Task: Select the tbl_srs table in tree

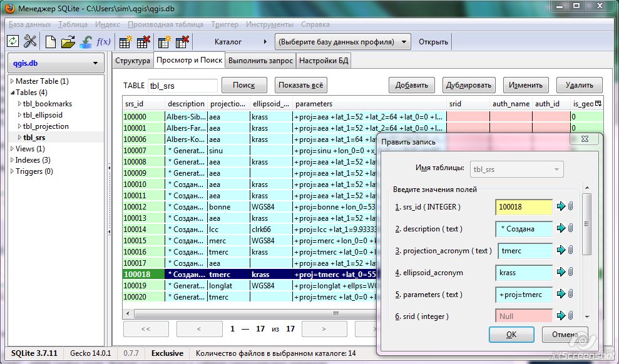Action: click(x=34, y=138)
